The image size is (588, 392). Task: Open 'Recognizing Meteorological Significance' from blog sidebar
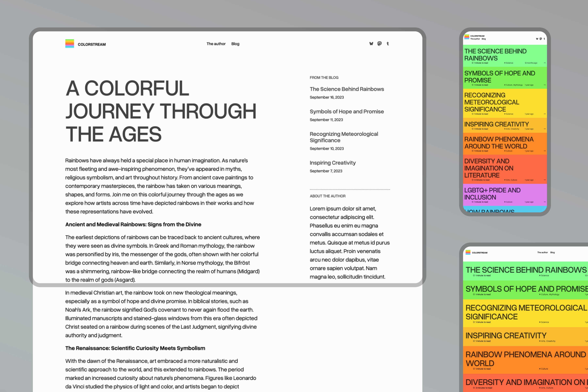pyautogui.click(x=344, y=137)
